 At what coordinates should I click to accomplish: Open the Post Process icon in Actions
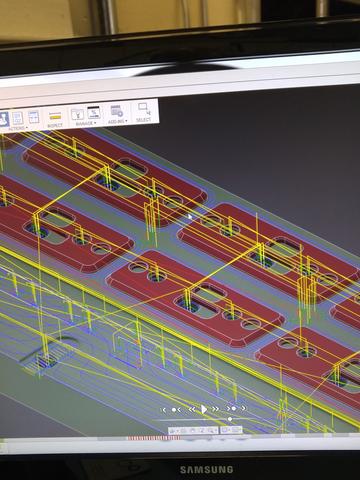(18, 118)
